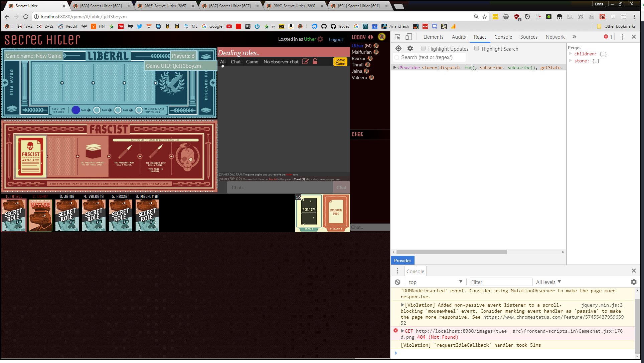The height and width of the screenshot is (363, 644).
Task: Open the Amazon bookmark icon
Action: tap(291, 26)
